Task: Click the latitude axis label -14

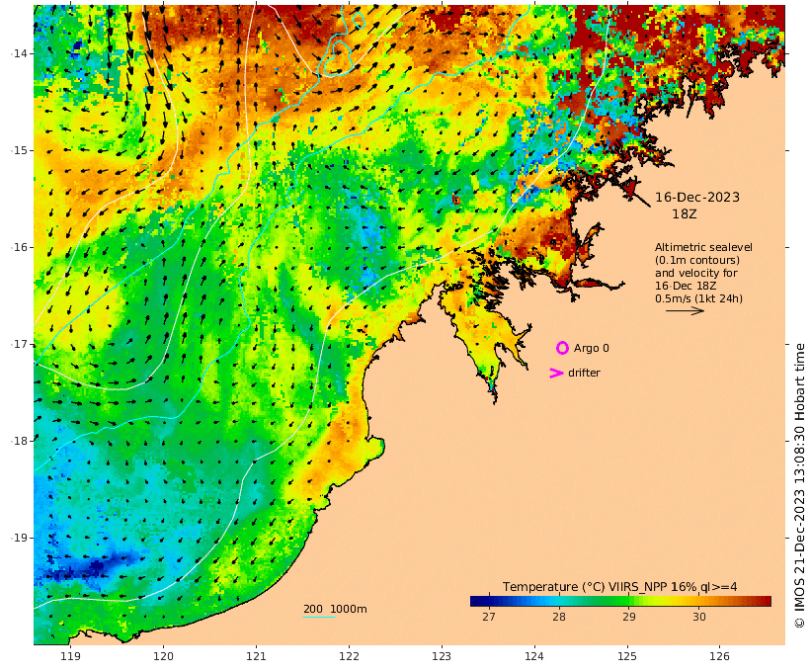Action: tap(20, 53)
